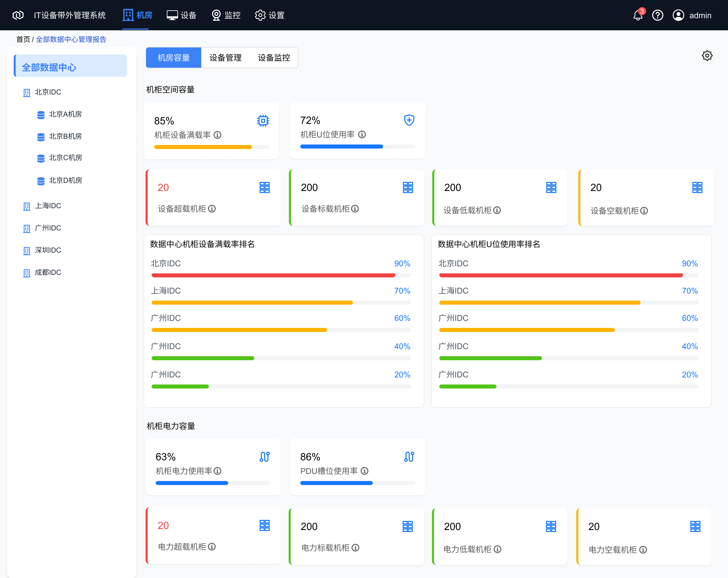Switch to the 设备管理 tab
The width and height of the screenshot is (728, 578).
click(x=225, y=58)
